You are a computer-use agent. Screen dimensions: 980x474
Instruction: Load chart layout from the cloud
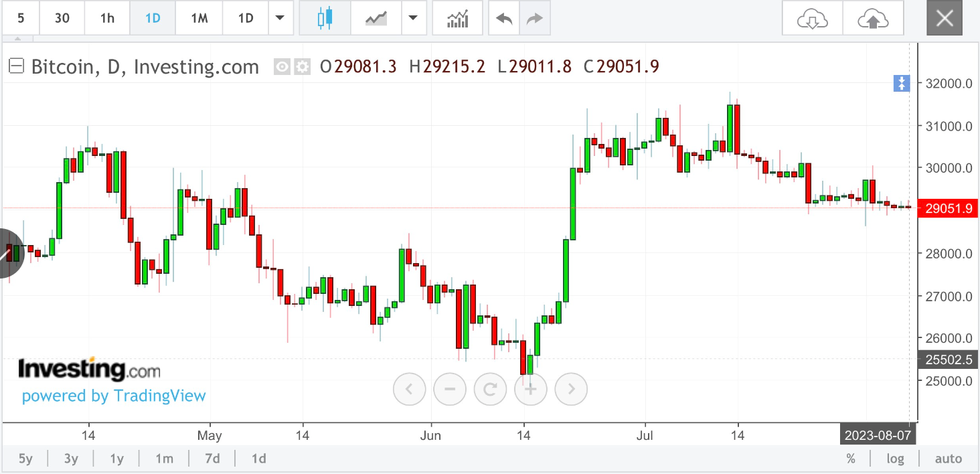coord(813,18)
